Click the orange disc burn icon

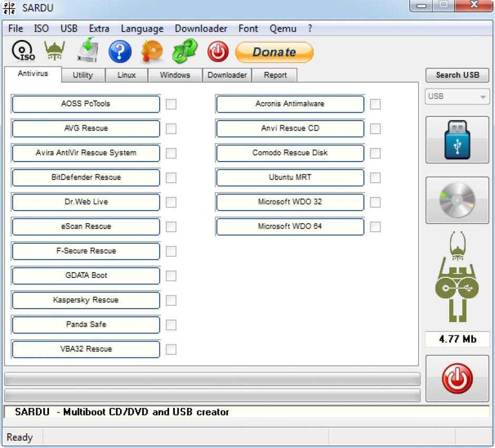(153, 51)
